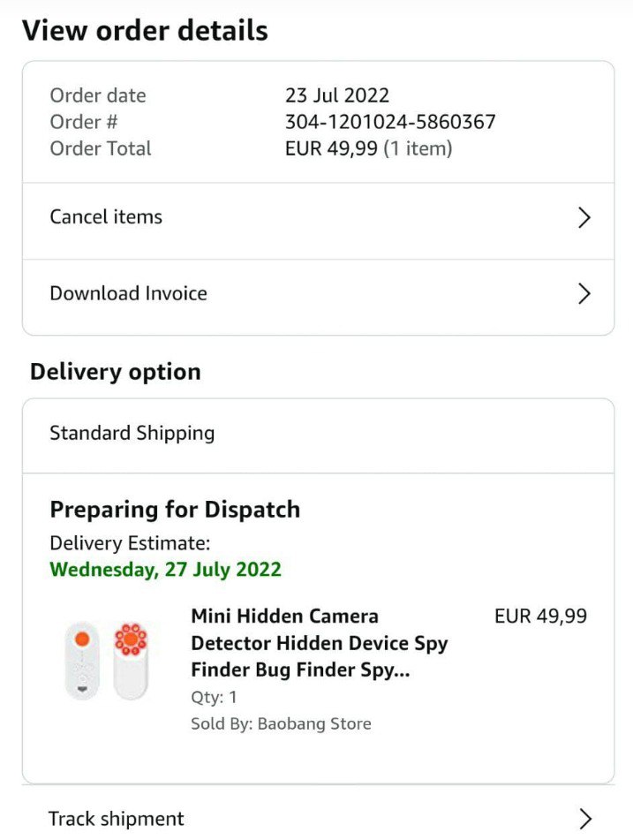
Task: Click the order date 23 Jul 2022
Action: pos(336,95)
